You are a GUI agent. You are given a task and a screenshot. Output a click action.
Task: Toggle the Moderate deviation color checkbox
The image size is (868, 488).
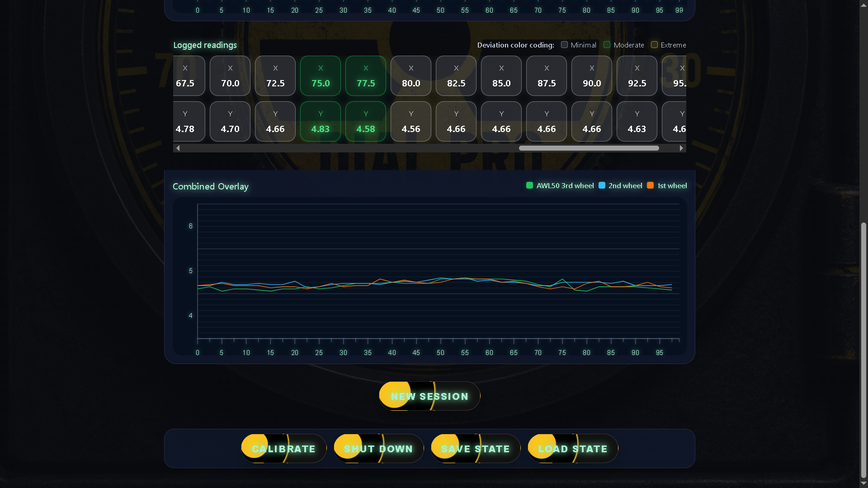coord(607,45)
